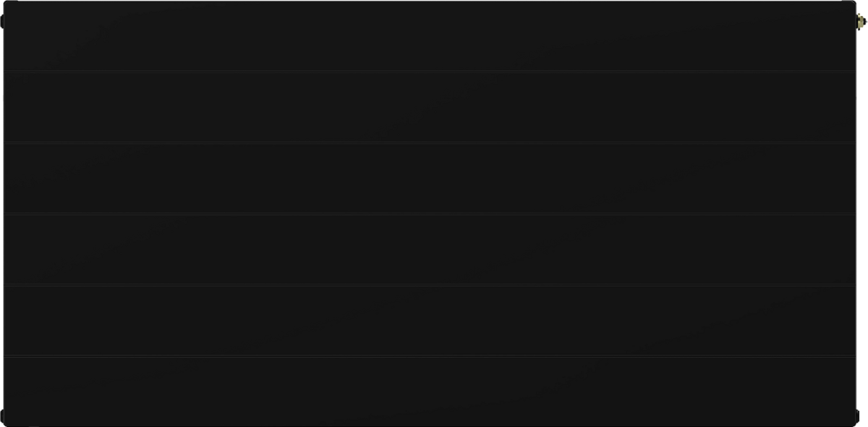Click the bottom-right corner foot

click(x=864, y=416)
